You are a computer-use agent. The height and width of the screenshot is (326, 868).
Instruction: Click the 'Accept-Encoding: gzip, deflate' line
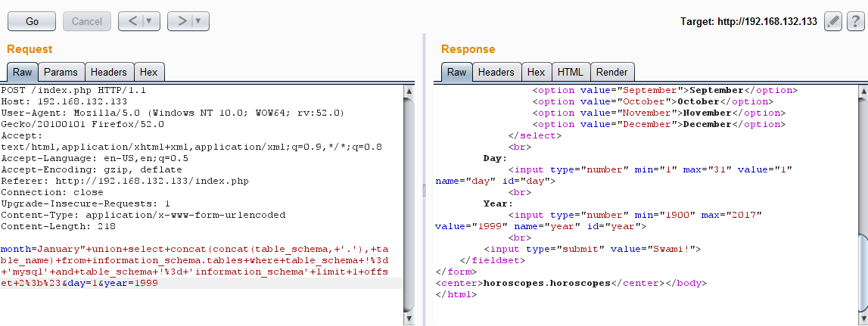pos(92,169)
